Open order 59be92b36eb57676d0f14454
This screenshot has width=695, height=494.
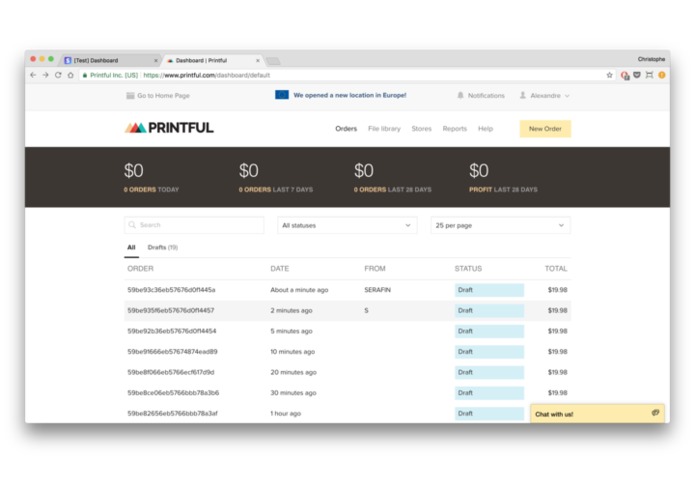[x=172, y=331]
